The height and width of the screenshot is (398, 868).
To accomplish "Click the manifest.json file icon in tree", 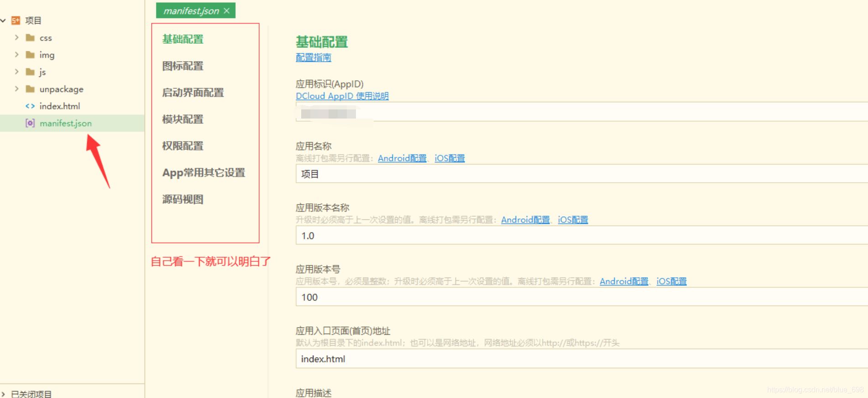I will 30,123.
